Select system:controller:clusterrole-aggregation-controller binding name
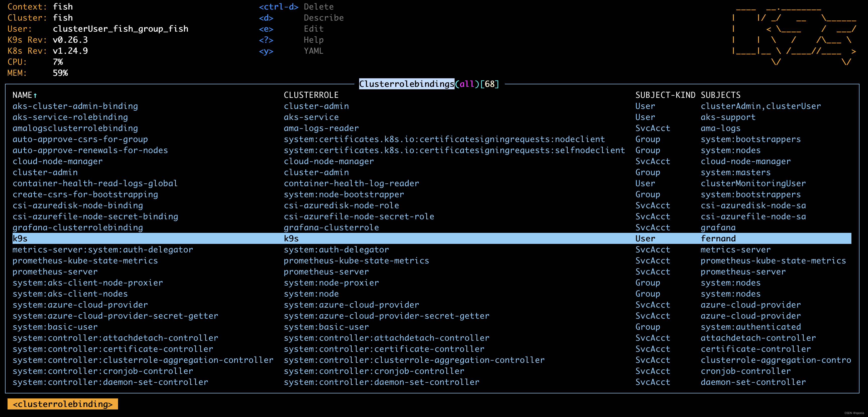 point(143,360)
